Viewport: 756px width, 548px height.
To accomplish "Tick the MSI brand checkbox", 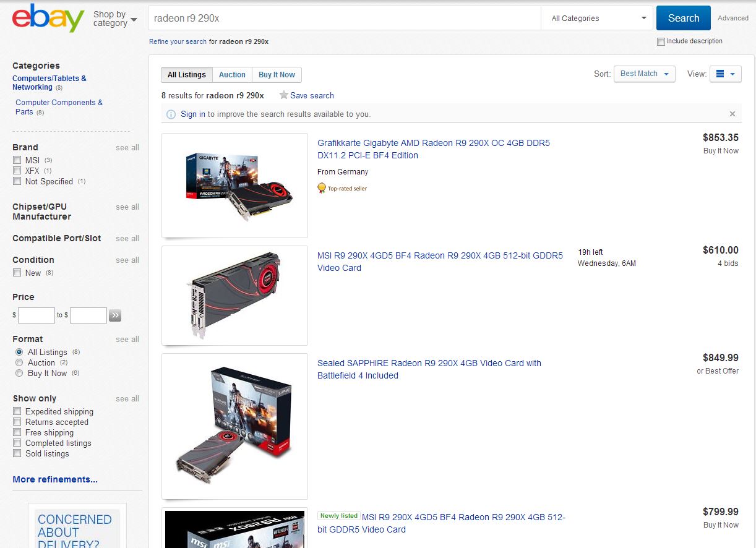I will click(17, 160).
